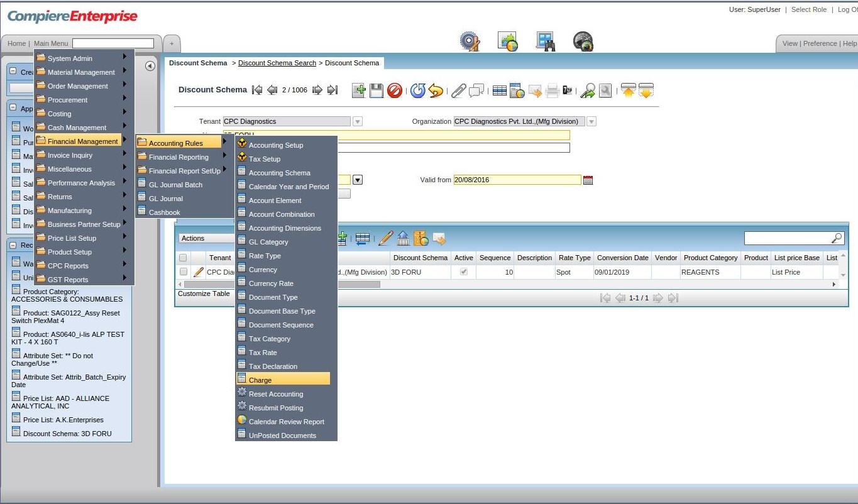Image resolution: width=858 pixels, height=504 pixels.
Task: Save record using the floppy disk icon
Action: point(377,90)
